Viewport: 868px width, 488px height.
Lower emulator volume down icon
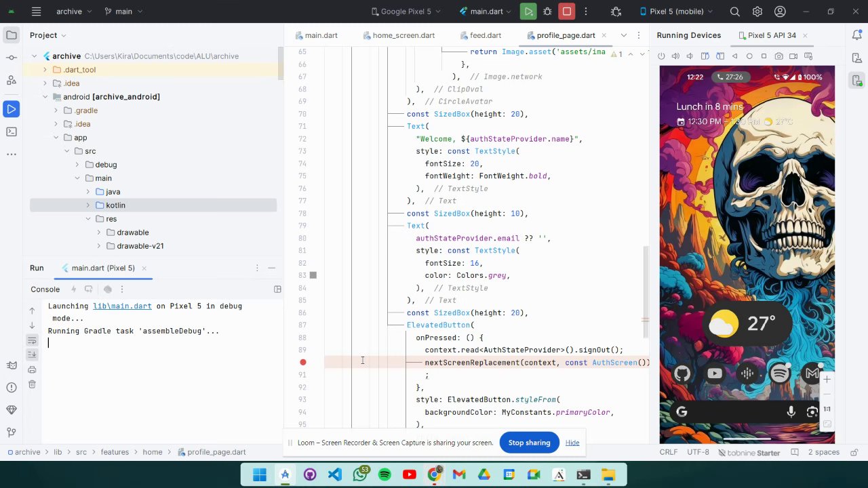pyautogui.click(x=690, y=56)
